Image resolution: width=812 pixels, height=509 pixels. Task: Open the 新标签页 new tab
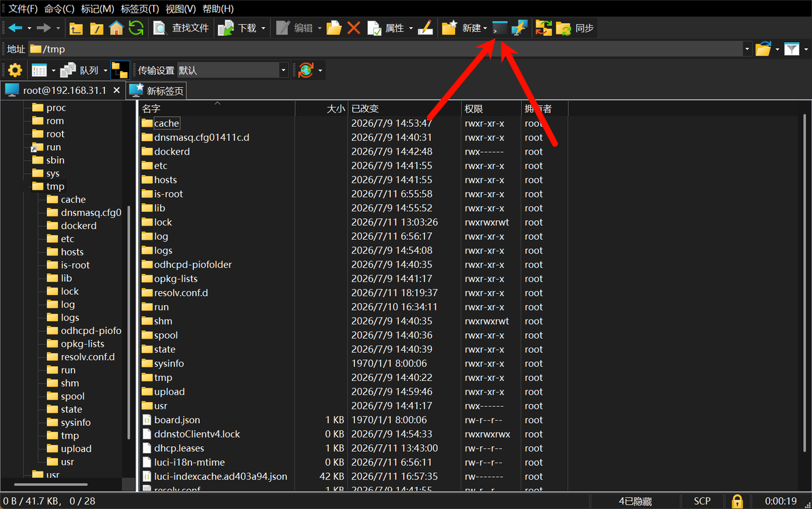(x=157, y=91)
